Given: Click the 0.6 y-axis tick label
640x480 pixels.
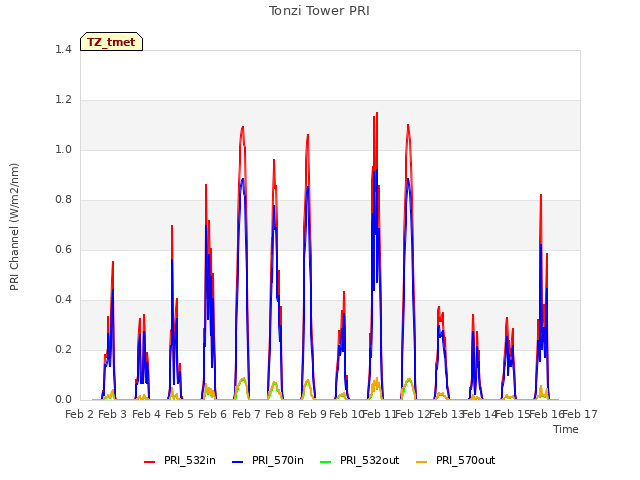Looking at the screenshot, I should [63, 249].
